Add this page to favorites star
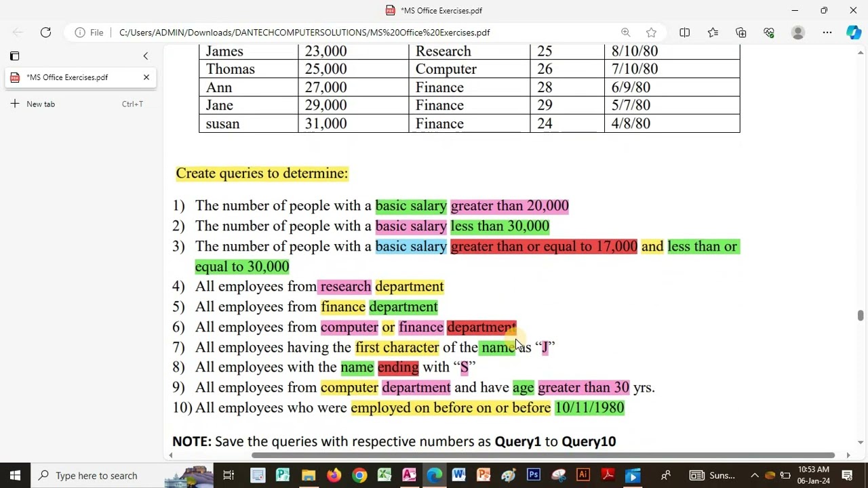The width and height of the screenshot is (868, 488). pos(651,33)
